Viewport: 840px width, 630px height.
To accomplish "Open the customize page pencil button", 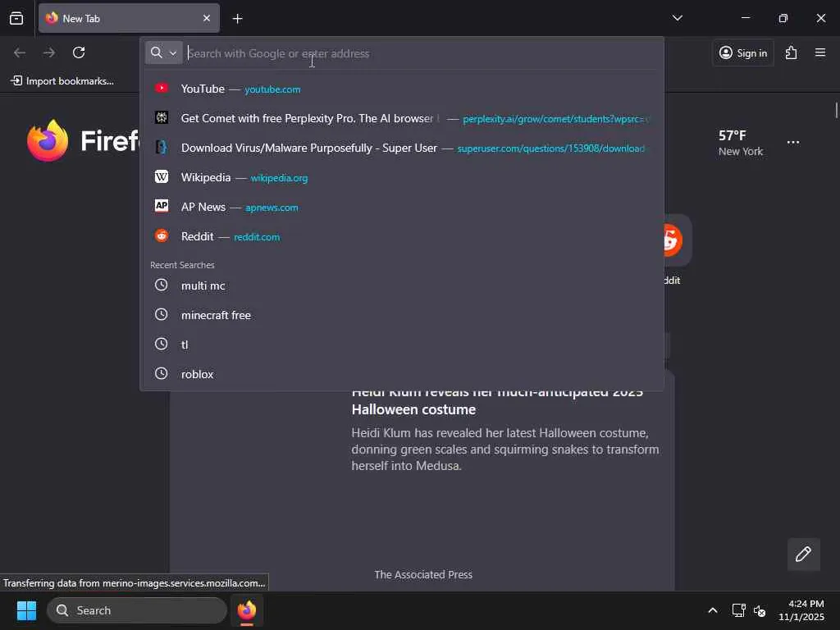I will pyautogui.click(x=803, y=554).
